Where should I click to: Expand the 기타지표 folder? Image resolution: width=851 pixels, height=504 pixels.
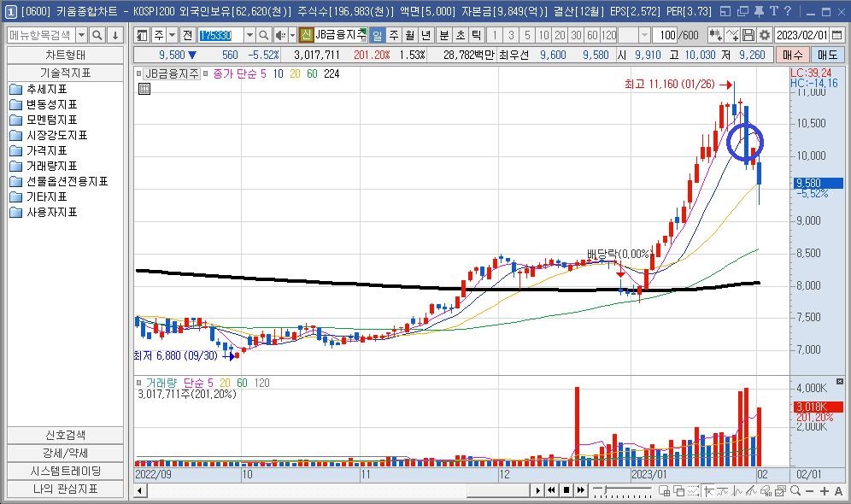pyautogui.click(x=38, y=196)
